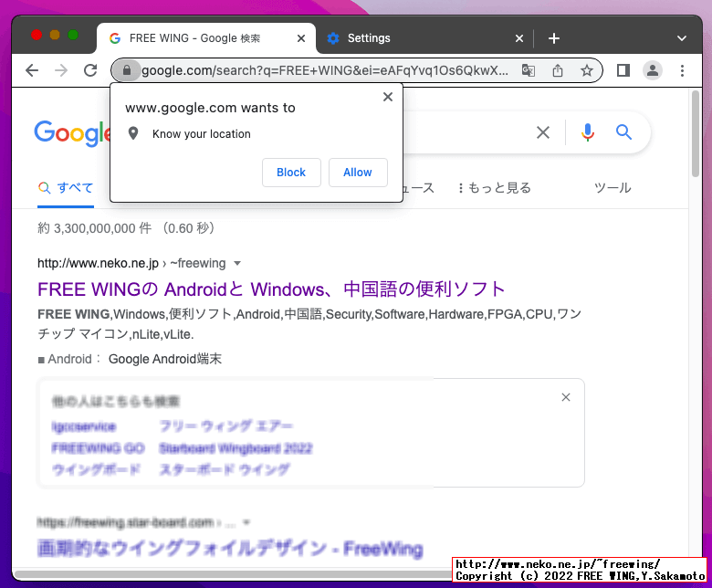Expand the tab search chevron

pyautogui.click(x=682, y=38)
